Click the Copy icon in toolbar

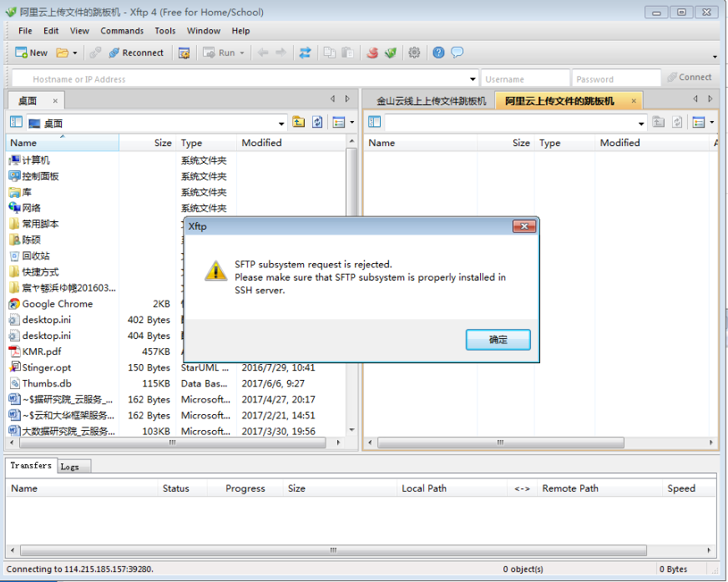(x=329, y=53)
